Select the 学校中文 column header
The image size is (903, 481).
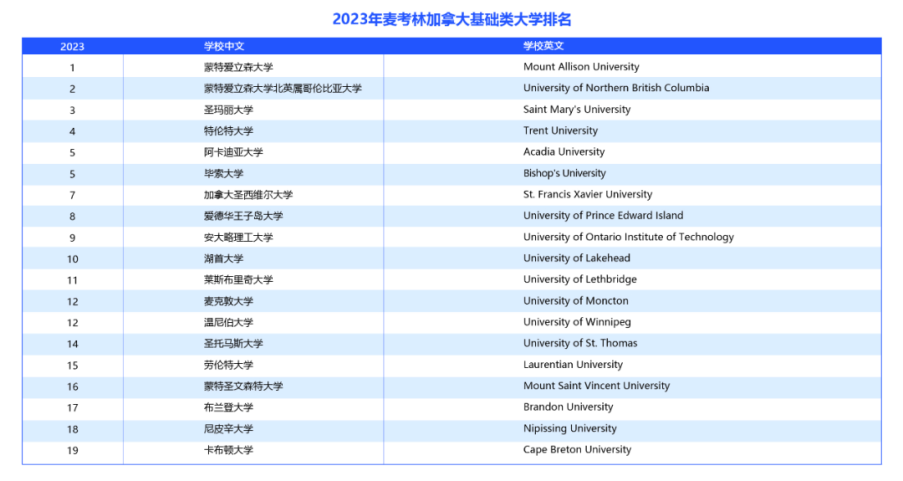tap(224, 46)
